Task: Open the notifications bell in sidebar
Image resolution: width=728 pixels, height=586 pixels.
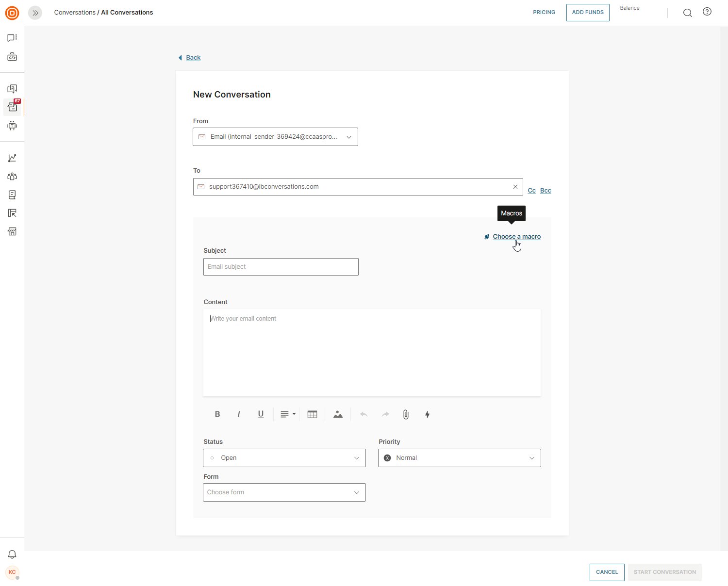Action: coord(12,554)
